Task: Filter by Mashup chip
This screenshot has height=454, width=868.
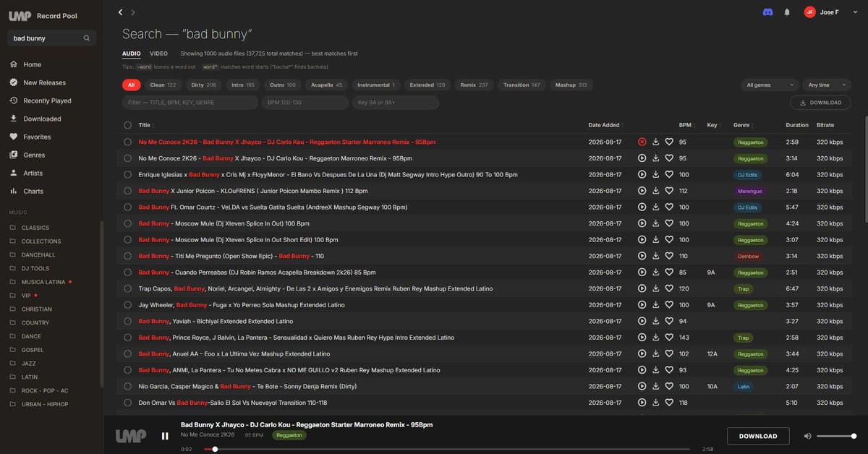Action: point(571,85)
